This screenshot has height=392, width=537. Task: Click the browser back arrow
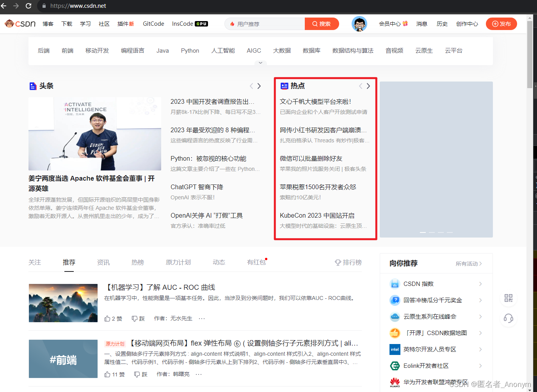[x=4, y=6]
